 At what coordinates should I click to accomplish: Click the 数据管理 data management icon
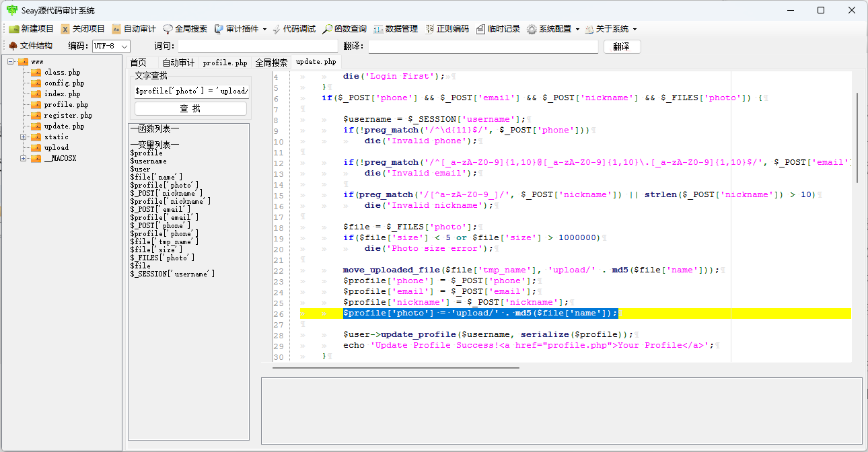[x=397, y=28]
